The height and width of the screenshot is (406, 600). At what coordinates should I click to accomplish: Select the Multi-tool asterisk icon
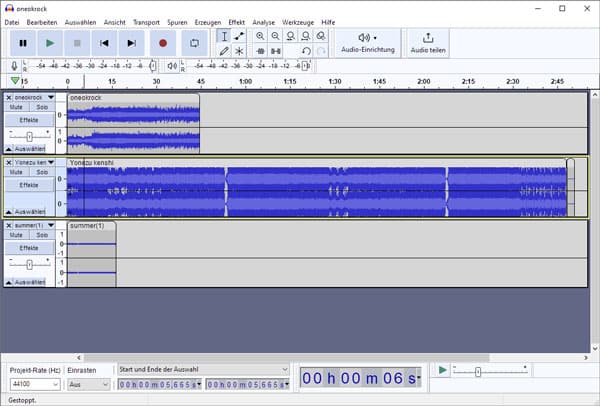[x=239, y=51]
